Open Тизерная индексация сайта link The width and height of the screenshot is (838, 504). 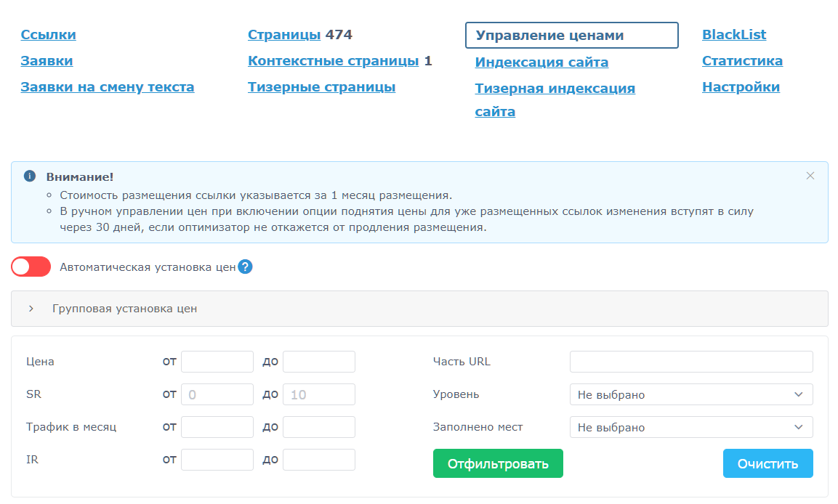[555, 99]
